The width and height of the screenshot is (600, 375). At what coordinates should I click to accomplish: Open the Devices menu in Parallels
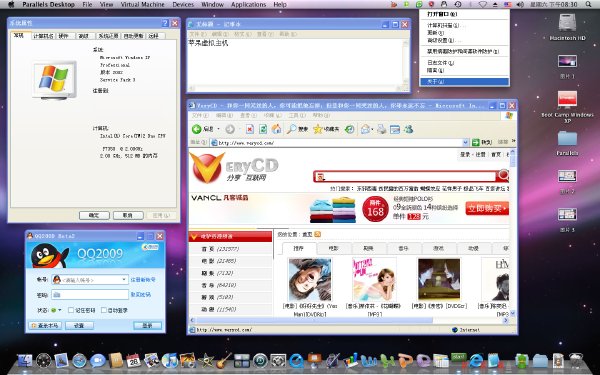point(183,5)
